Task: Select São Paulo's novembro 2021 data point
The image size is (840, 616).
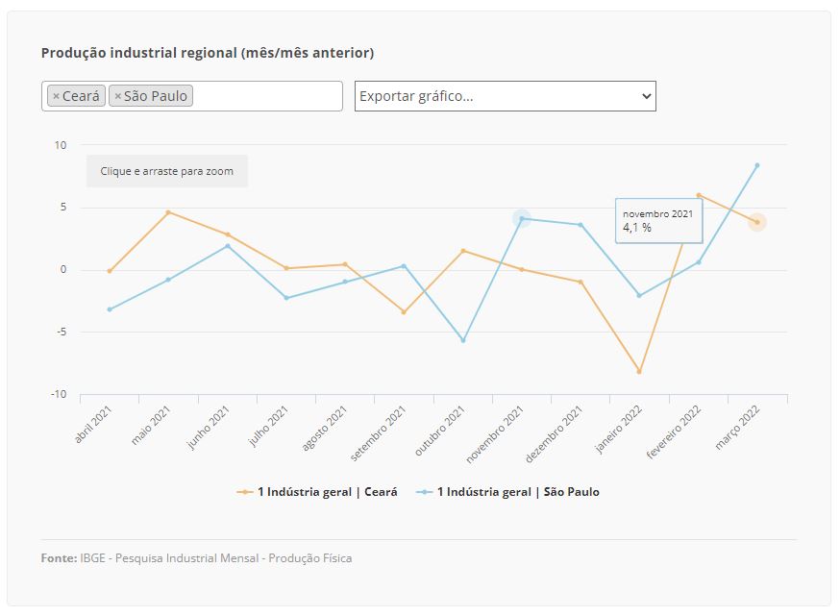Action: tap(522, 218)
